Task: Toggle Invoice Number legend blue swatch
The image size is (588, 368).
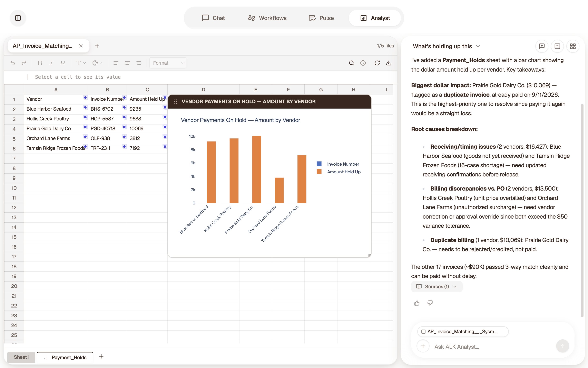Action: click(x=319, y=164)
